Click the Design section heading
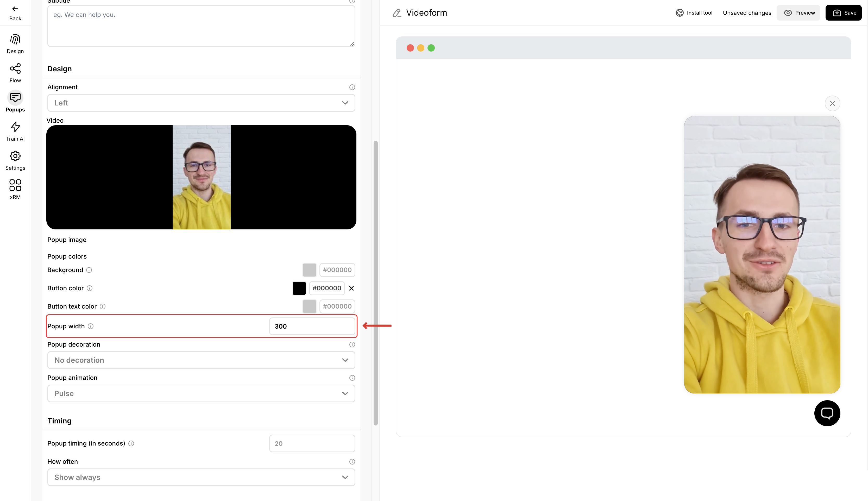868x501 pixels. [x=60, y=69]
